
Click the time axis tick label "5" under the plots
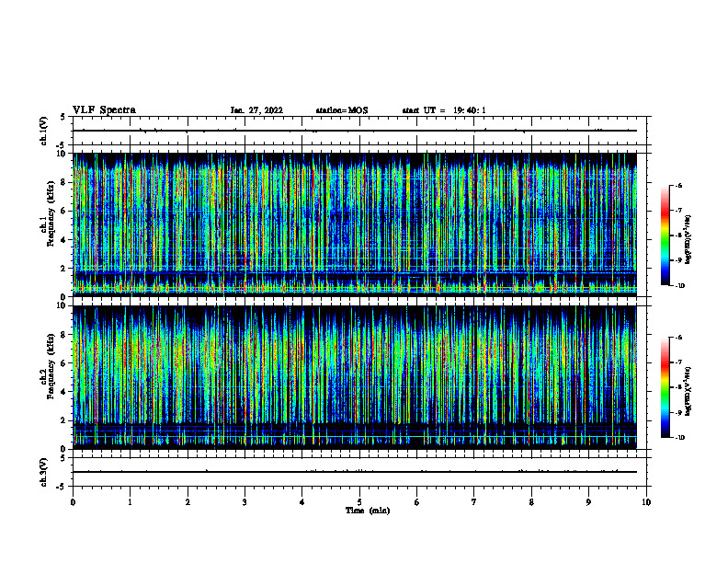[x=359, y=502]
